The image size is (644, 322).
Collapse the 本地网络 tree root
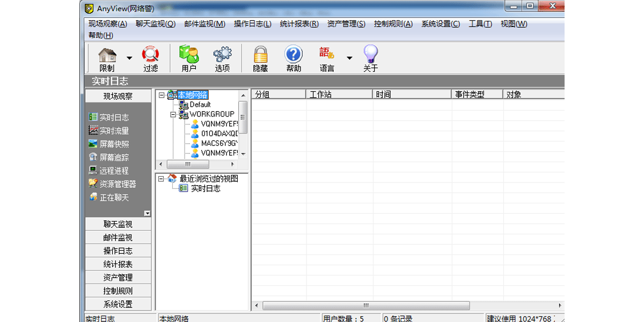[x=161, y=95]
